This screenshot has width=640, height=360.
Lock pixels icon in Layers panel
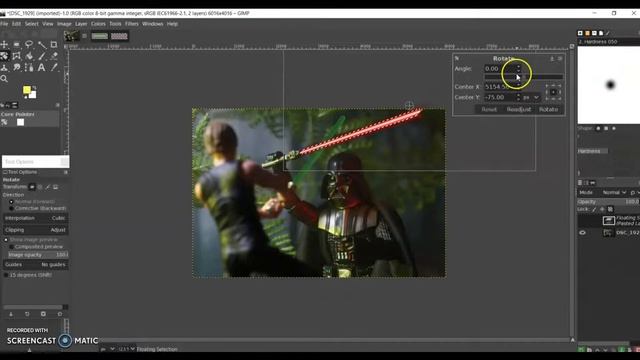tap(594, 209)
